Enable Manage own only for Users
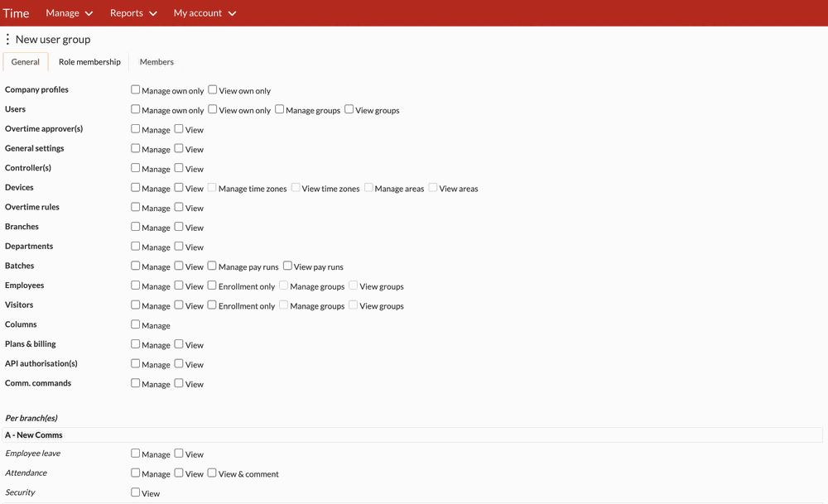 (136, 109)
